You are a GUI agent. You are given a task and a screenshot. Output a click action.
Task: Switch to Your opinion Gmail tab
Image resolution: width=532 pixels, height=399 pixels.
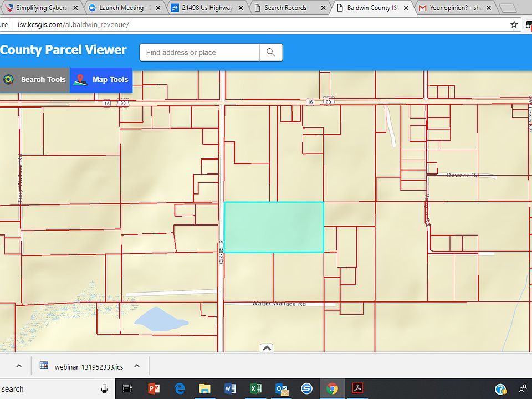pyautogui.click(x=454, y=7)
